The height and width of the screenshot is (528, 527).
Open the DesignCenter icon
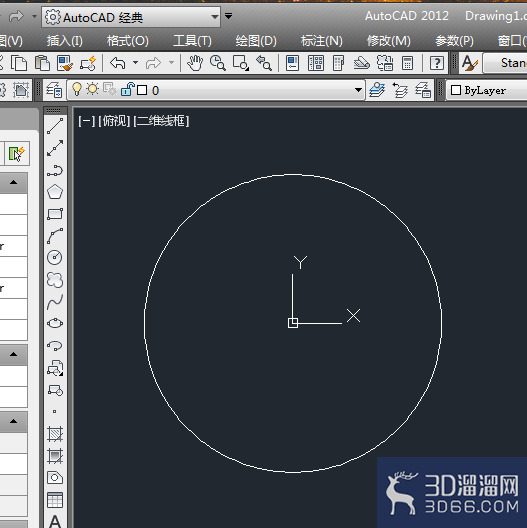coord(316,63)
